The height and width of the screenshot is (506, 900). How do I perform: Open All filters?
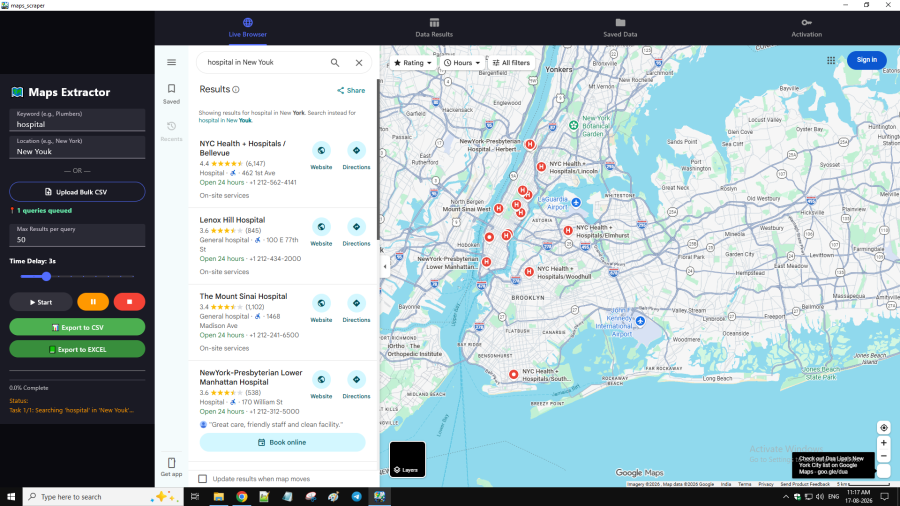[x=511, y=63]
